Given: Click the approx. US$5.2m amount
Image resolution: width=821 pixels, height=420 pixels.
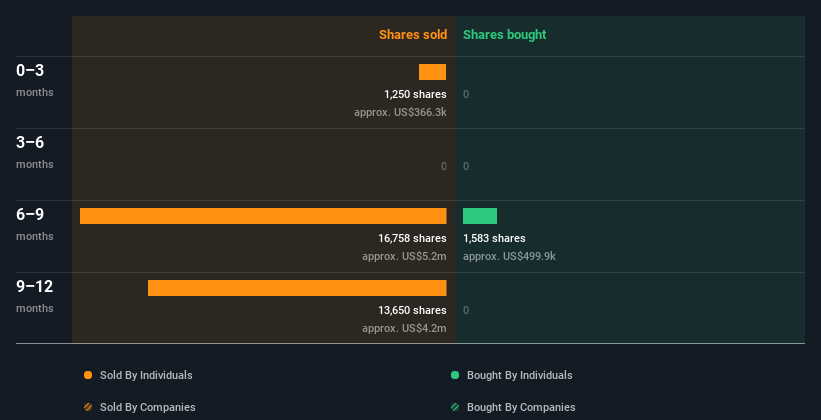Looking at the screenshot, I should pyautogui.click(x=404, y=257).
